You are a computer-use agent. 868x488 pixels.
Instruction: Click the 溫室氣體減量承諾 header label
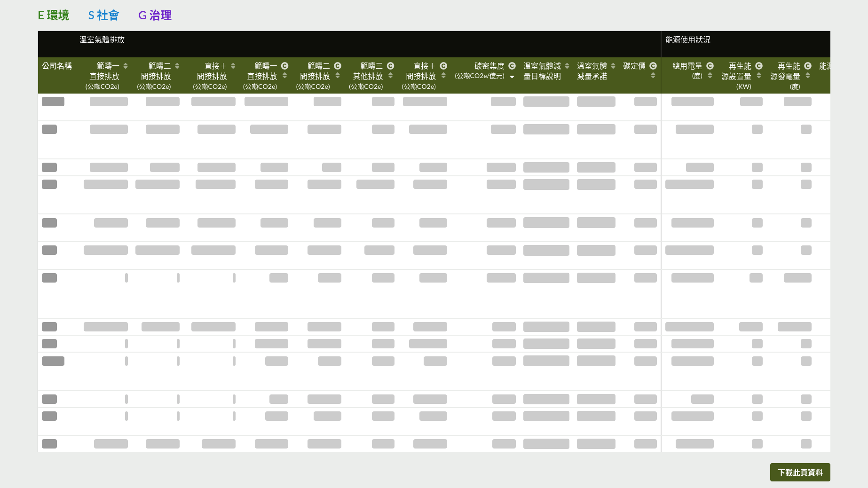tap(592, 71)
